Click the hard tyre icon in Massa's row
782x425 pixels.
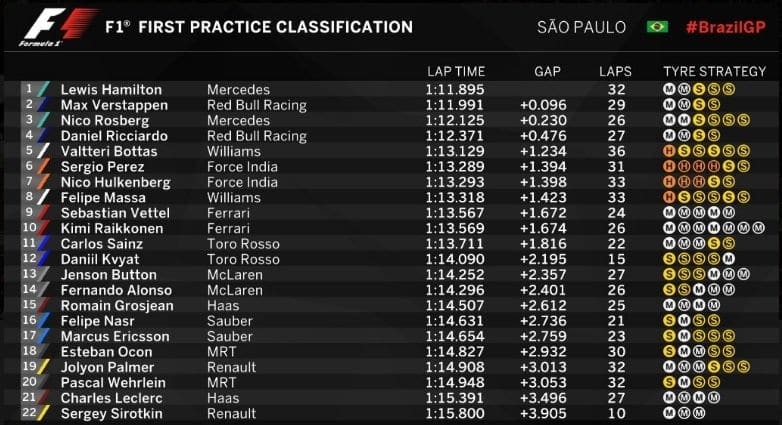(667, 197)
